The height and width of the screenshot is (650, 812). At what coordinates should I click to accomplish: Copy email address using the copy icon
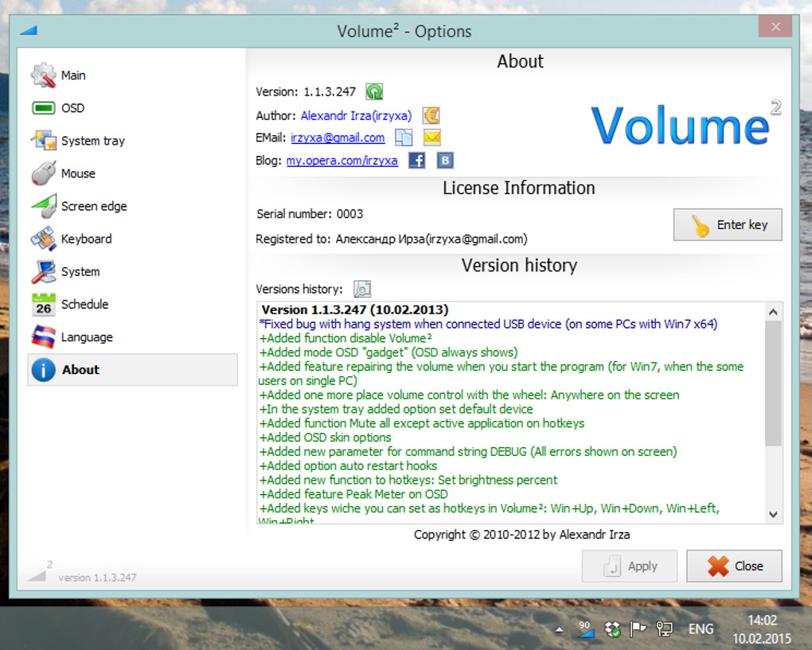[x=404, y=137]
